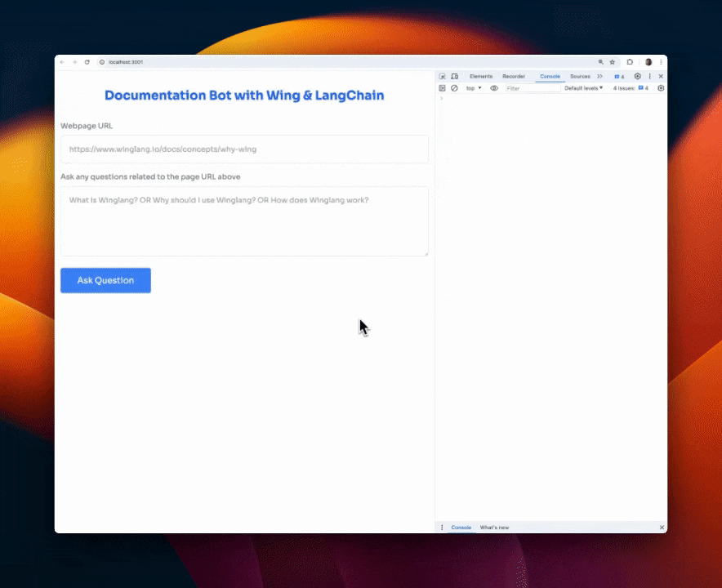
Task: Open the top context dropdown
Action: (474, 88)
